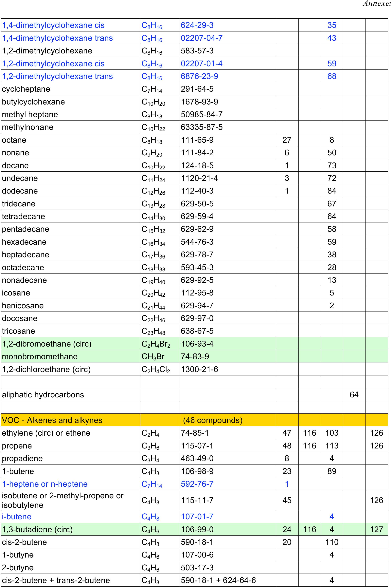Click CAS number 503-17-3 for 2-butyne
The width and height of the screenshot is (391, 588).
(x=197, y=568)
